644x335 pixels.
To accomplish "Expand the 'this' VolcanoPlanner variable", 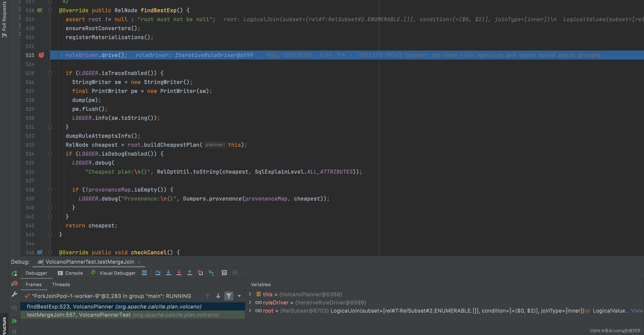I will coord(250,294).
